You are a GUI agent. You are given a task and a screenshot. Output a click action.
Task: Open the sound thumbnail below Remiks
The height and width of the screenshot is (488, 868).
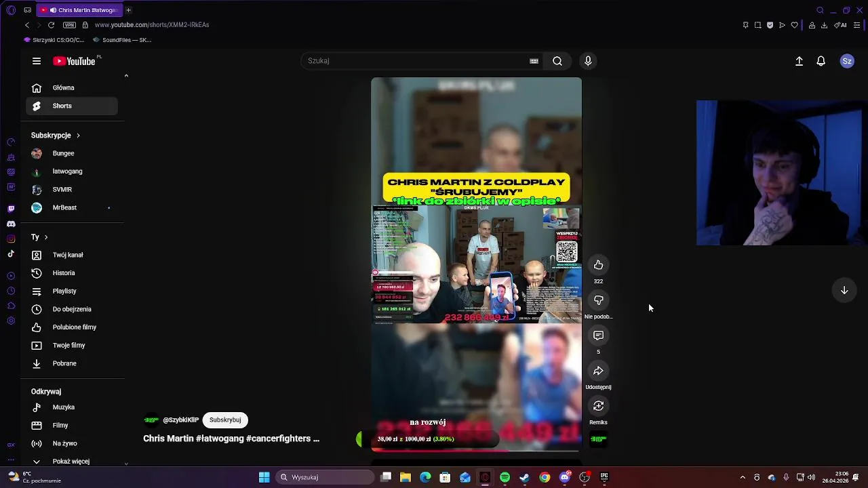[598, 439]
